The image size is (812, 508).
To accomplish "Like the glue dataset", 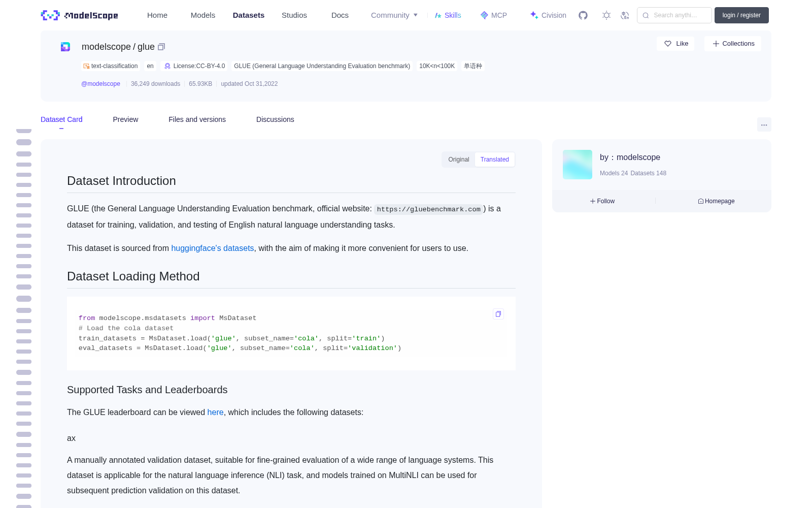I will coord(676,44).
